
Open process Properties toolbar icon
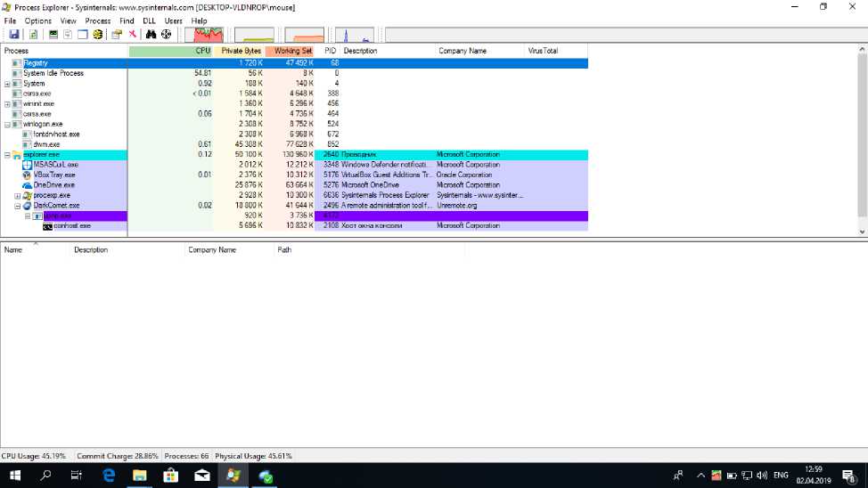[x=117, y=35]
